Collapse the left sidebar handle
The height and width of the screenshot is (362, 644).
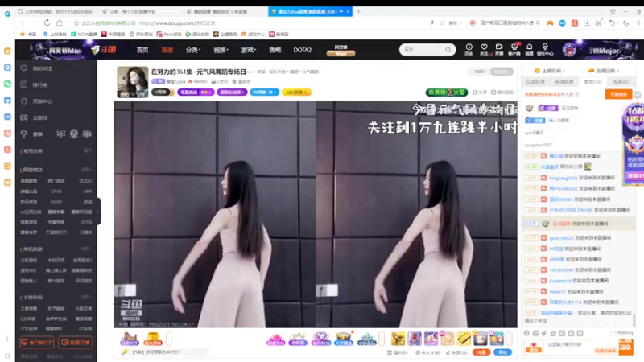point(97,212)
